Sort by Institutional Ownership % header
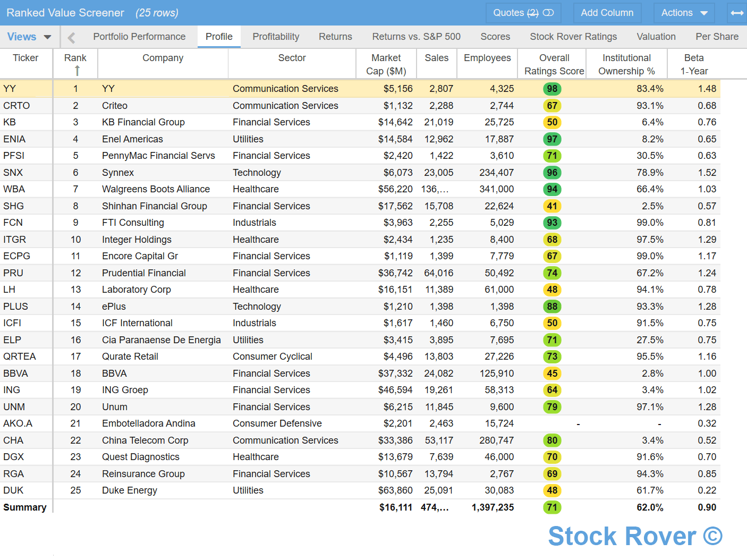 626,64
